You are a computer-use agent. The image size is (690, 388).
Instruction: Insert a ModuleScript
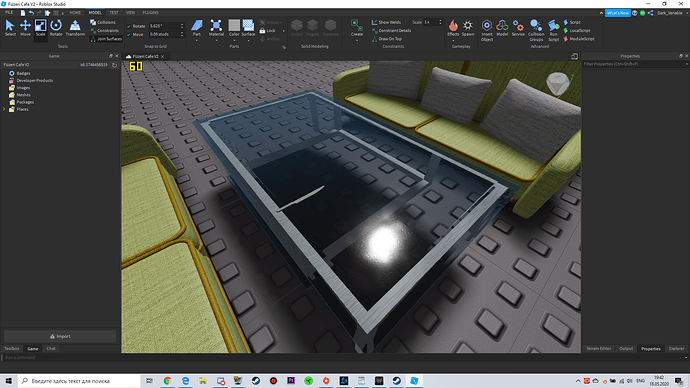pos(579,39)
